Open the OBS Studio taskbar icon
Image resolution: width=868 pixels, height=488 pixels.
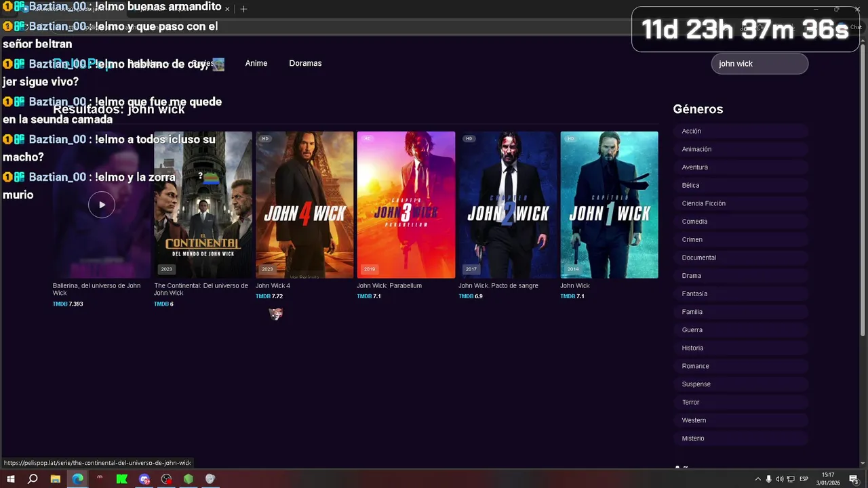pyautogui.click(x=167, y=479)
